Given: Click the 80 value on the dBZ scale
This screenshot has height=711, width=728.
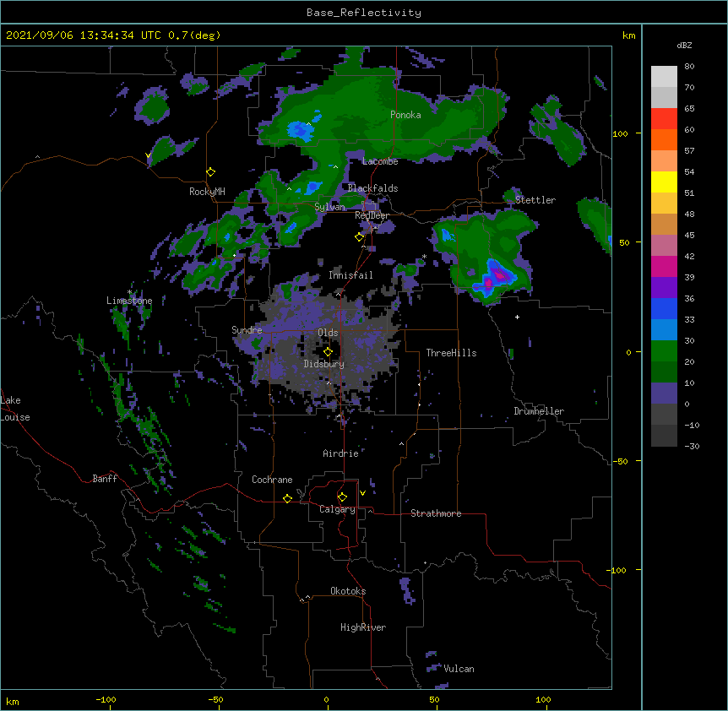Looking at the screenshot, I should click(x=689, y=67).
